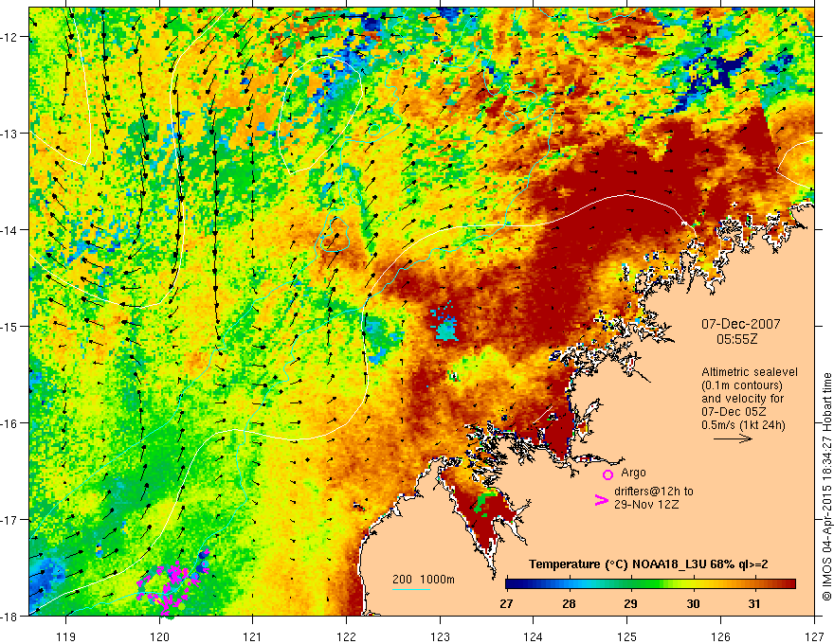Click the Temperature NOAA18_L3U title text
This screenshot has height=644, width=834.
click(x=648, y=564)
